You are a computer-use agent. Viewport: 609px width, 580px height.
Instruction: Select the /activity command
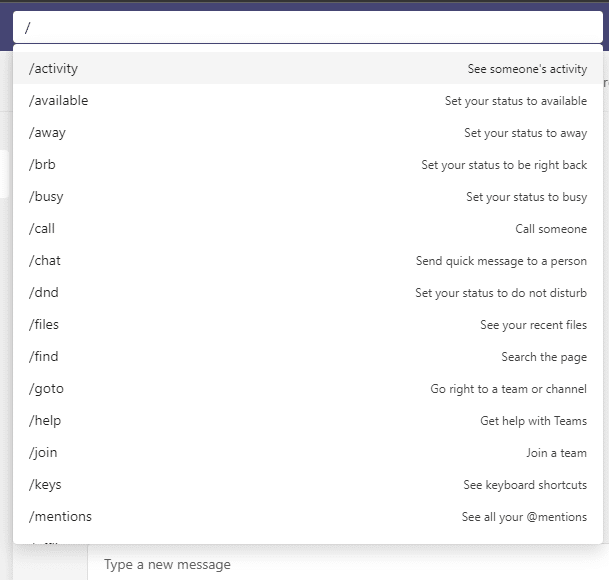pyautogui.click(x=308, y=68)
